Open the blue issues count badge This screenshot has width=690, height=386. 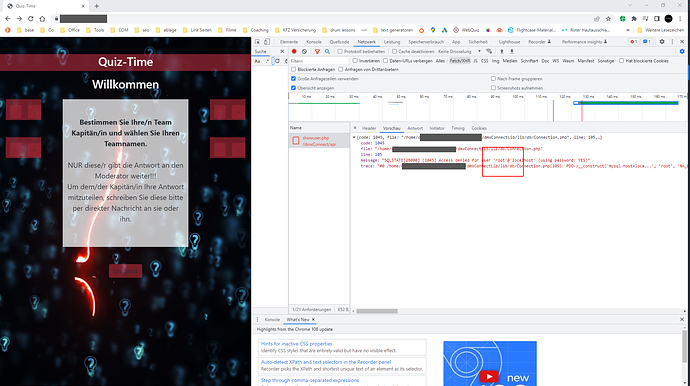(646, 42)
